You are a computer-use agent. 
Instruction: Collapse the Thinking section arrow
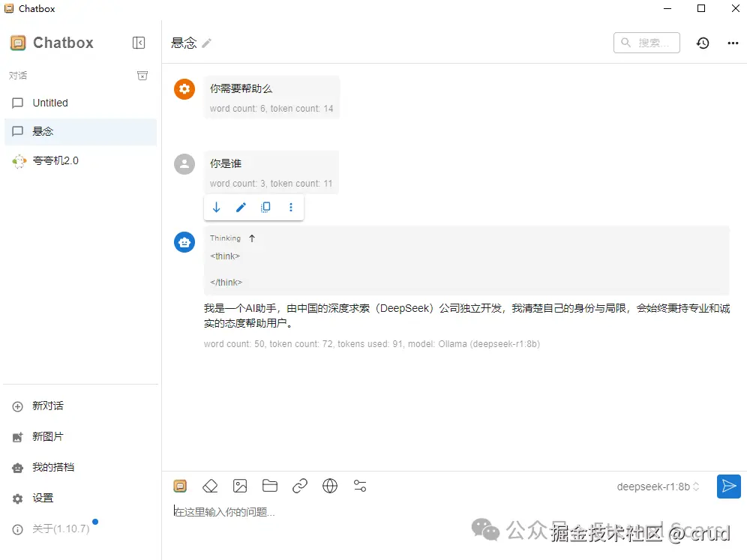(x=252, y=238)
